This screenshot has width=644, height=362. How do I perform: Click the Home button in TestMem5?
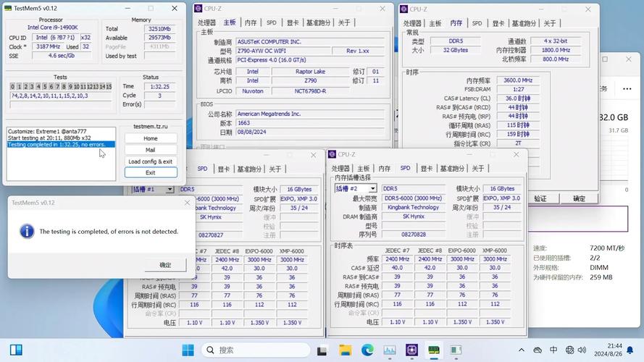coord(151,139)
